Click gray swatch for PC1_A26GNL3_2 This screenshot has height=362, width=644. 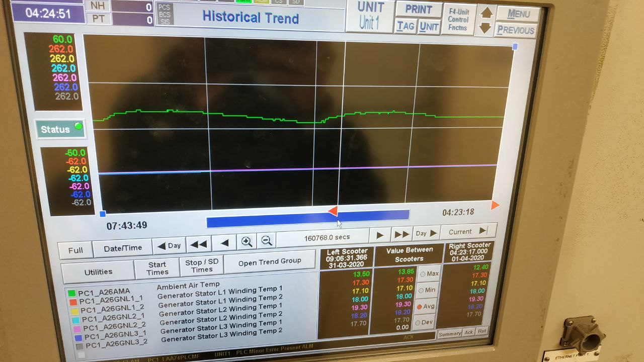[x=80, y=346]
